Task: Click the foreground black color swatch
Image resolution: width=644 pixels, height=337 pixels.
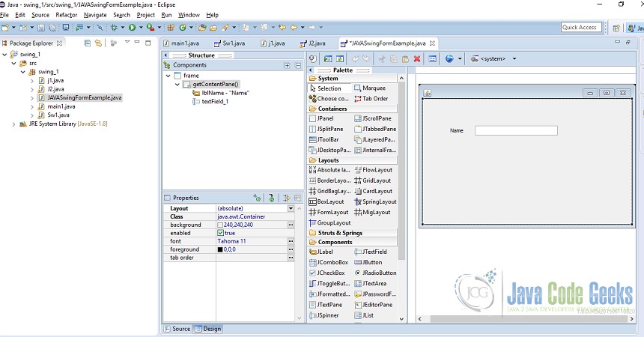Action: pyautogui.click(x=220, y=249)
